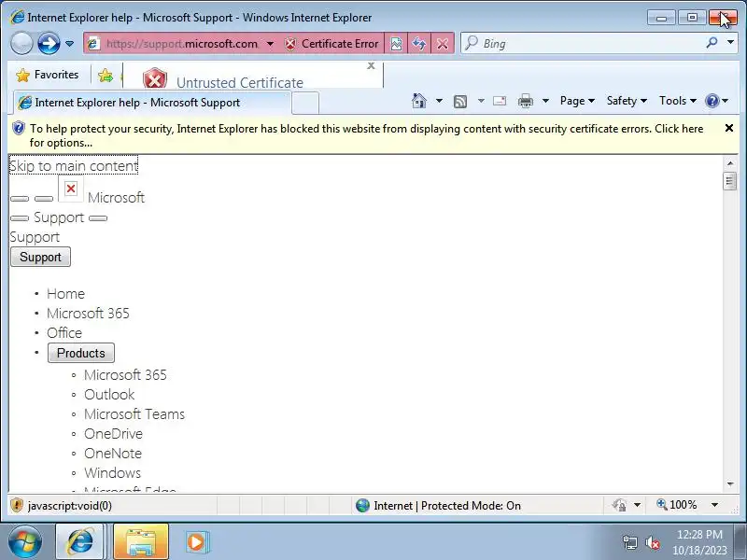Click the address bar URL field
The height and width of the screenshot is (560, 747).
point(181,44)
